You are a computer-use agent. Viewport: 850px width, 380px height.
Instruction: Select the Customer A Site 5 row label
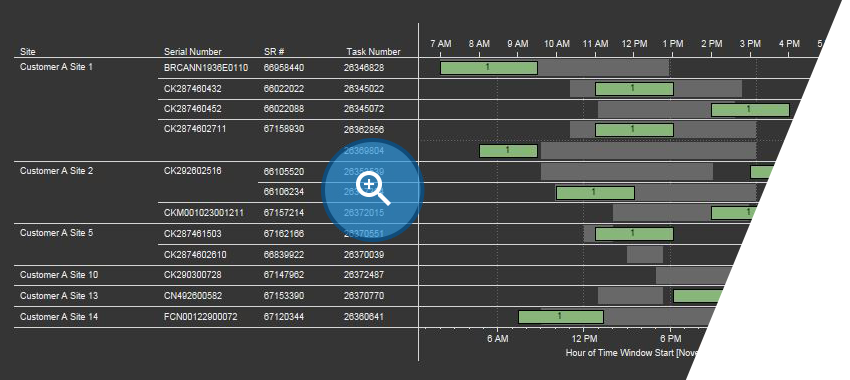coord(56,233)
